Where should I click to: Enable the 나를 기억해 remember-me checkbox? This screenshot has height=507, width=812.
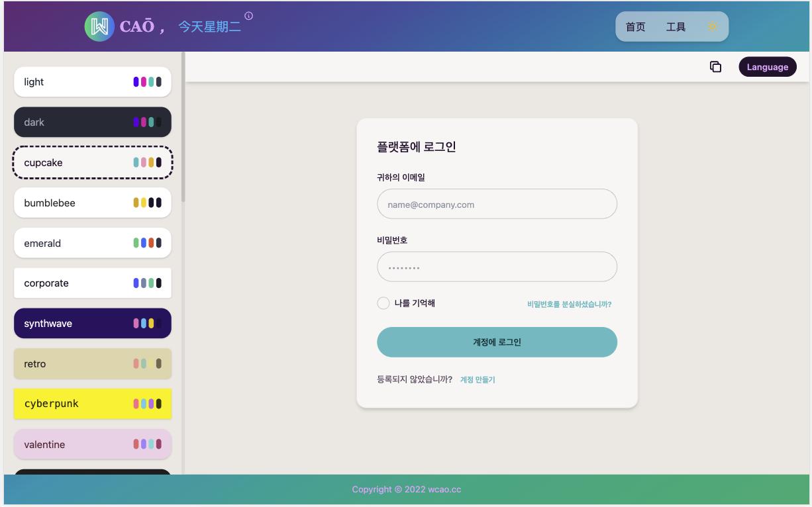(383, 302)
